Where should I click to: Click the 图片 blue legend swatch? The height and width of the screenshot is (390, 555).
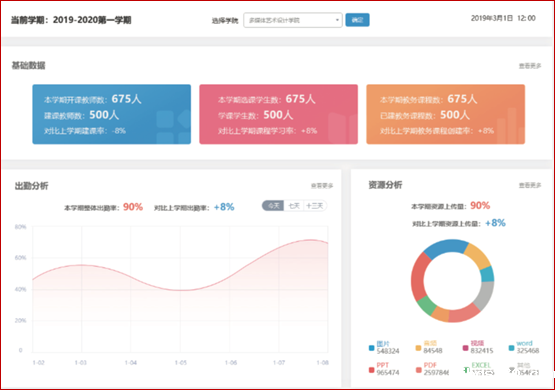371,348
